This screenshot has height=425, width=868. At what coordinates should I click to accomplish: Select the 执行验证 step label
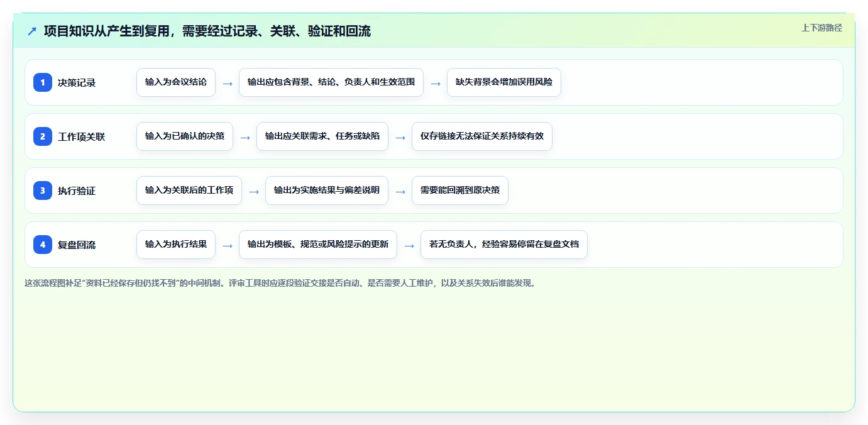coord(77,190)
